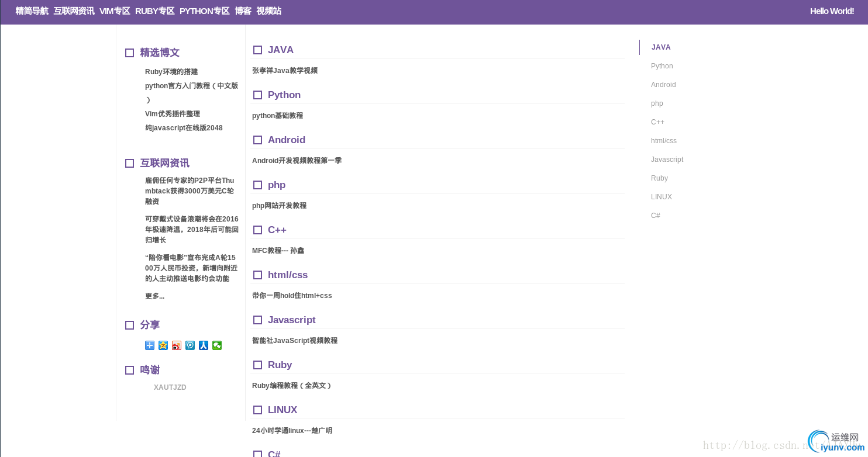Open 带你一周hold住html+css link

292,296
